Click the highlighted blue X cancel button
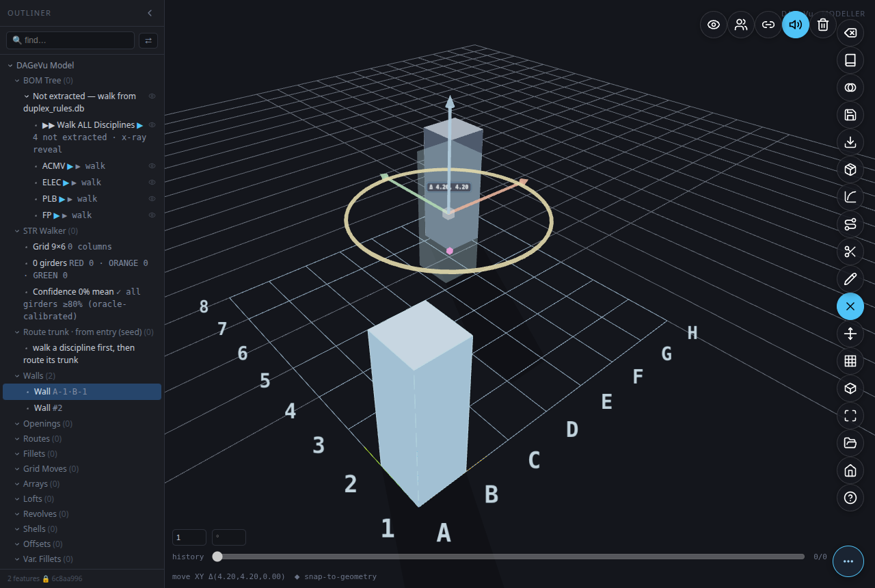Image resolution: width=875 pixels, height=588 pixels. click(x=850, y=306)
